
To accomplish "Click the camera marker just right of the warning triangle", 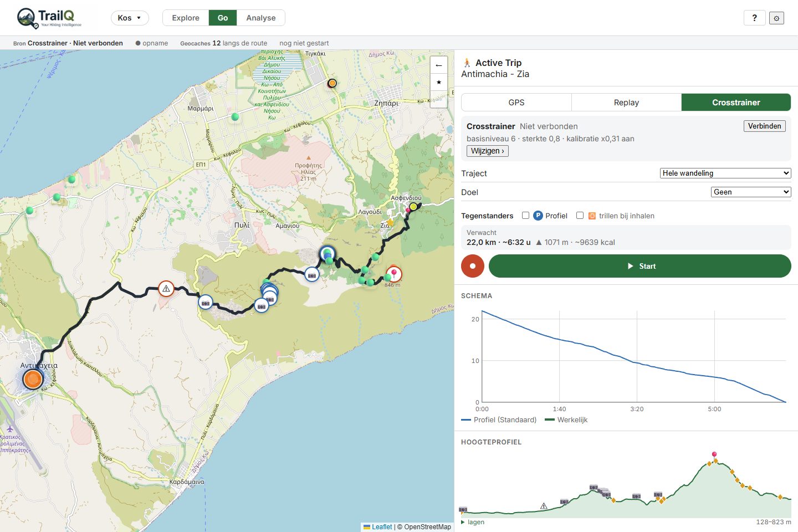I will (x=206, y=303).
